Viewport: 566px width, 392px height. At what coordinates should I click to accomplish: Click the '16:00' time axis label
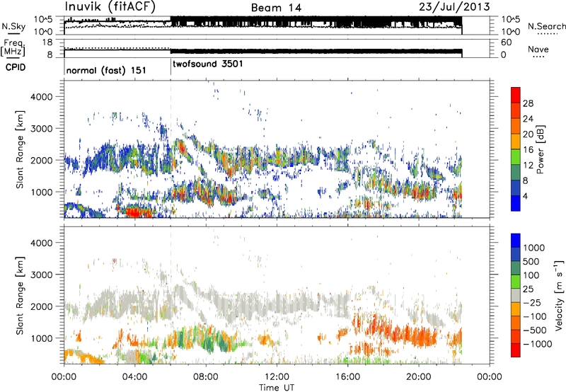coord(347,377)
